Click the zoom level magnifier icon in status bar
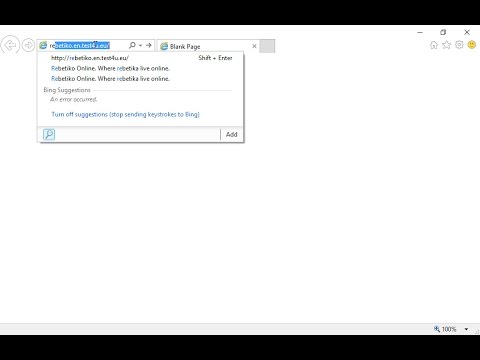Viewport: 480px width, 360px height. tap(437, 329)
